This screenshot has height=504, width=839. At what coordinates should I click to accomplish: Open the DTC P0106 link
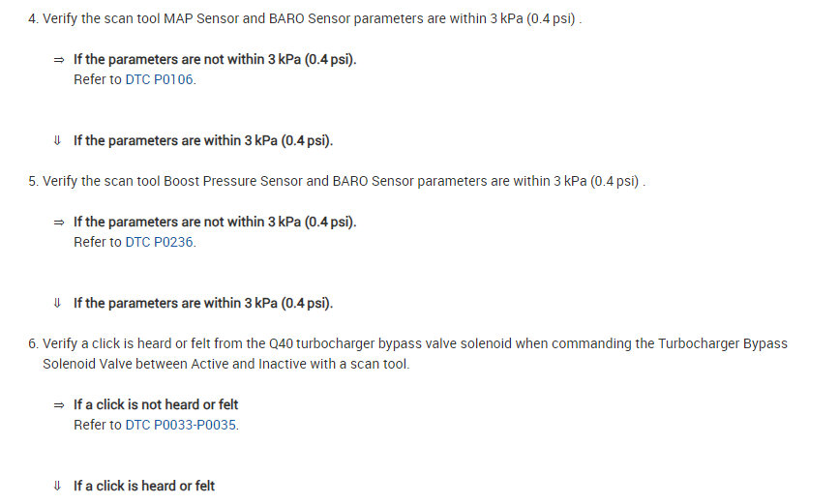[x=161, y=79]
